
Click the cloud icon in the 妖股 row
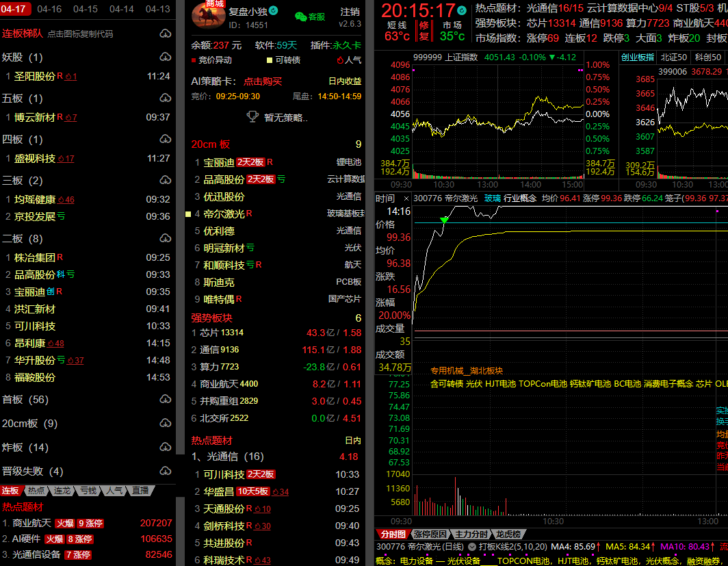(x=165, y=57)
